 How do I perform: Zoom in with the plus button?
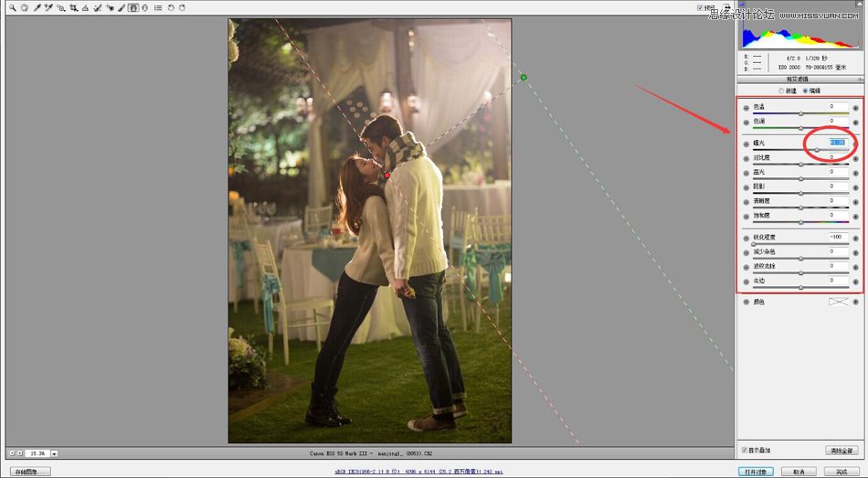19,453
